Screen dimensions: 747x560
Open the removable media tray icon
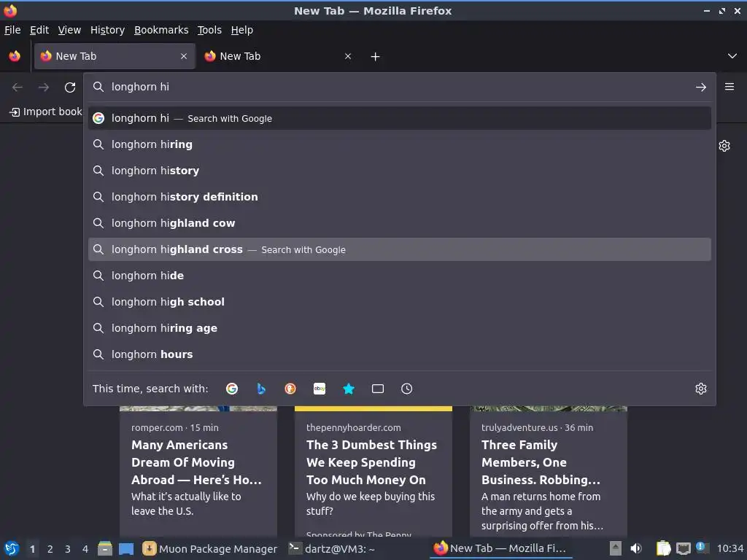tap(616, 548)
